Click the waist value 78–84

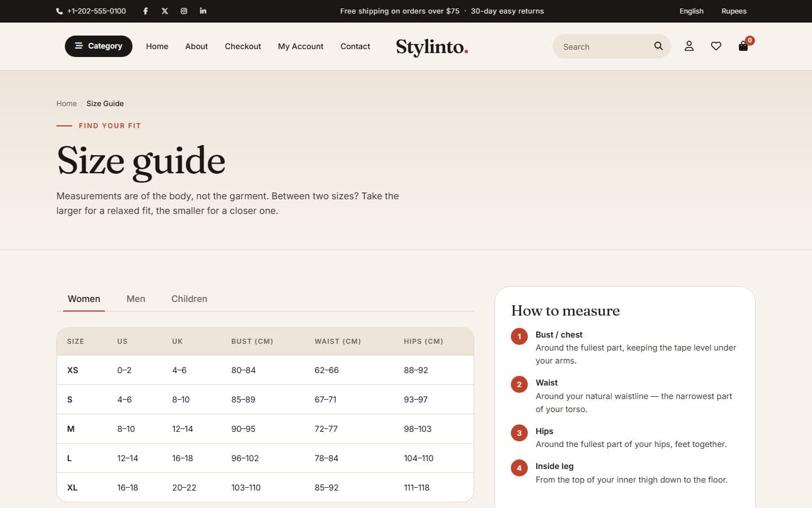tap(326, 458)
